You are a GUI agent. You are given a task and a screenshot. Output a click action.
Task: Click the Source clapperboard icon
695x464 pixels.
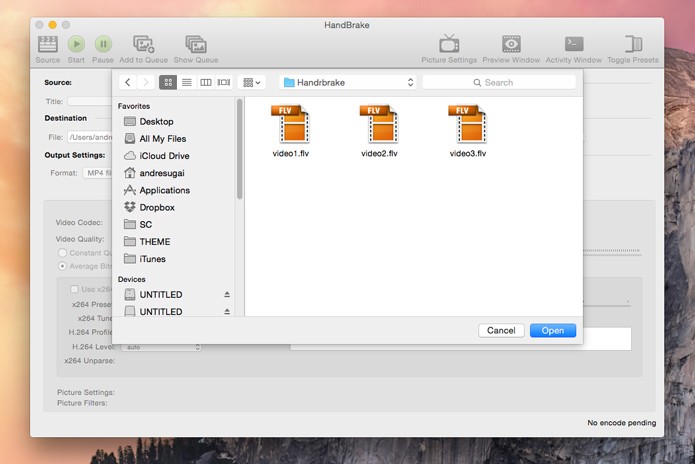pyautogui.click(x=47, y=44)
